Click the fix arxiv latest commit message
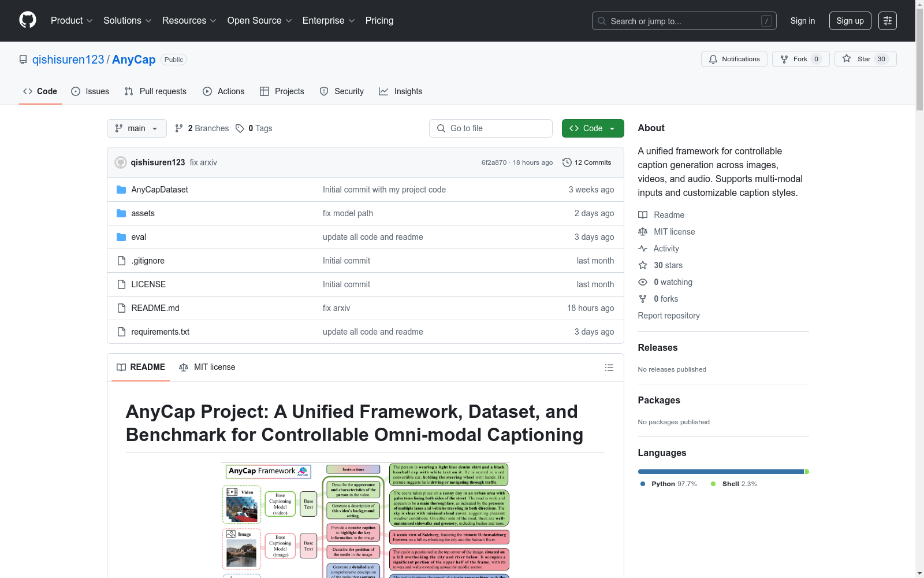924x578 pixels. click(x=203, y=162)
